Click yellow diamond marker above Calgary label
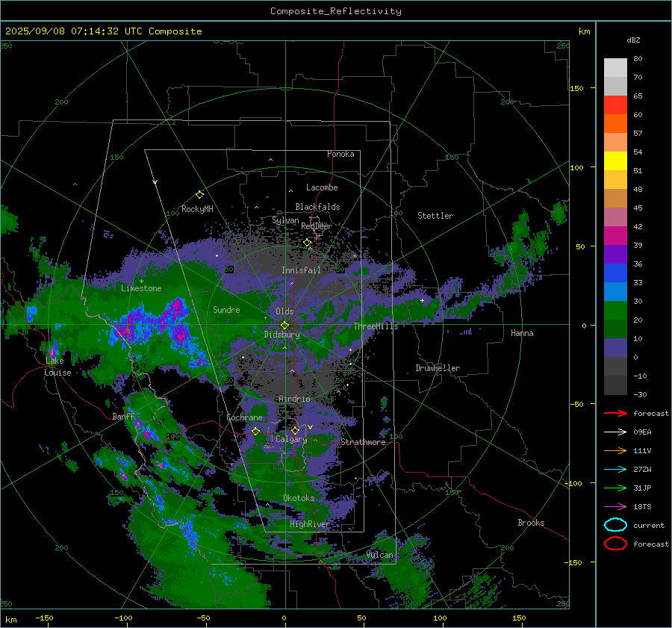672x628 pixels. (x=295, y=430)
